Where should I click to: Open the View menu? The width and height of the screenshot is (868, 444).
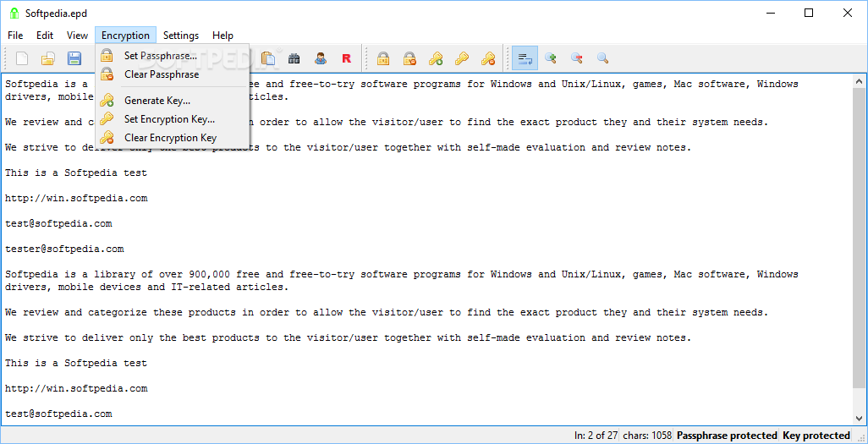[x=78, y=36]
